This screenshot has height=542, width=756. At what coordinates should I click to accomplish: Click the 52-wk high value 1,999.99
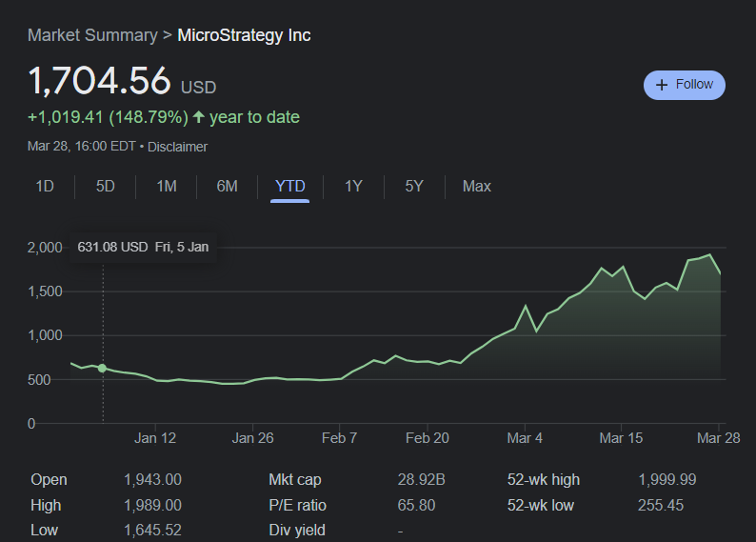point(666,479)
